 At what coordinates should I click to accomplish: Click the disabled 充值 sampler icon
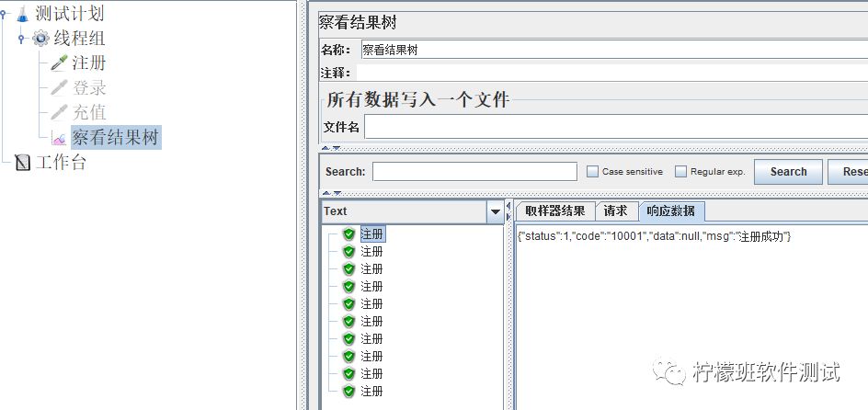click(59, 112)
